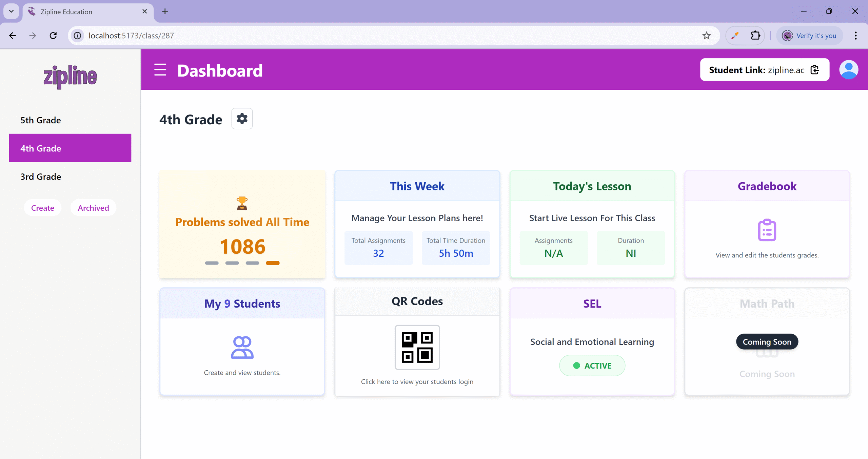Copy student link clipboard icon
The image size is (868, 459).
click(814, 70)
